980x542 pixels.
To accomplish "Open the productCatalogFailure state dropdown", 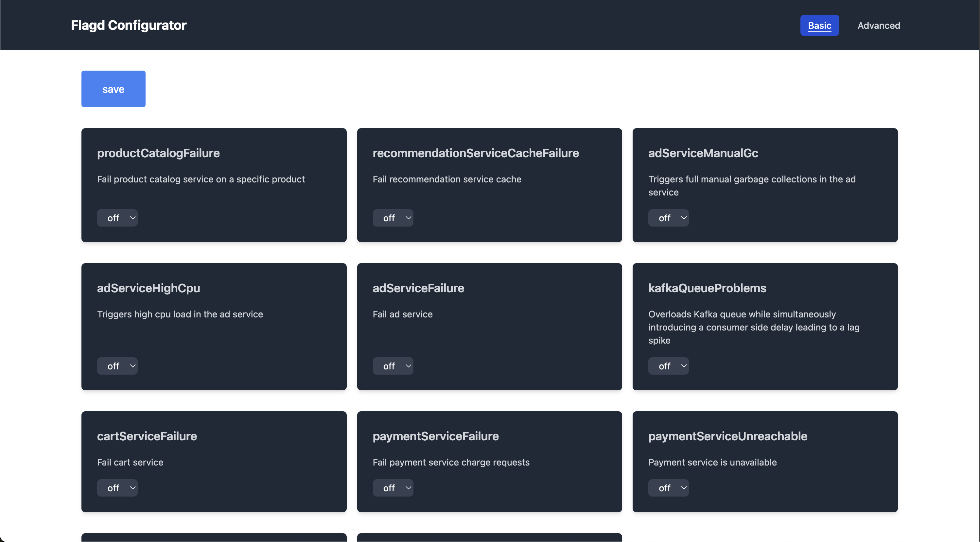I will tap(117, 218).
